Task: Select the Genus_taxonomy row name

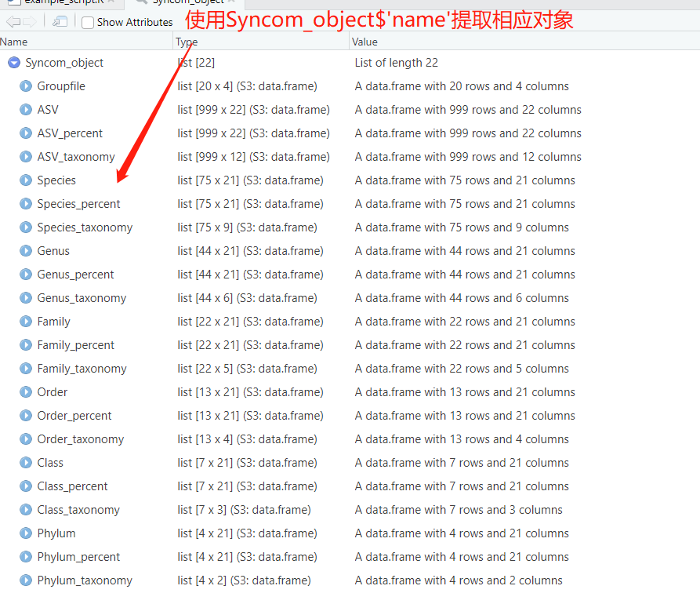Action: pos(82,298)
